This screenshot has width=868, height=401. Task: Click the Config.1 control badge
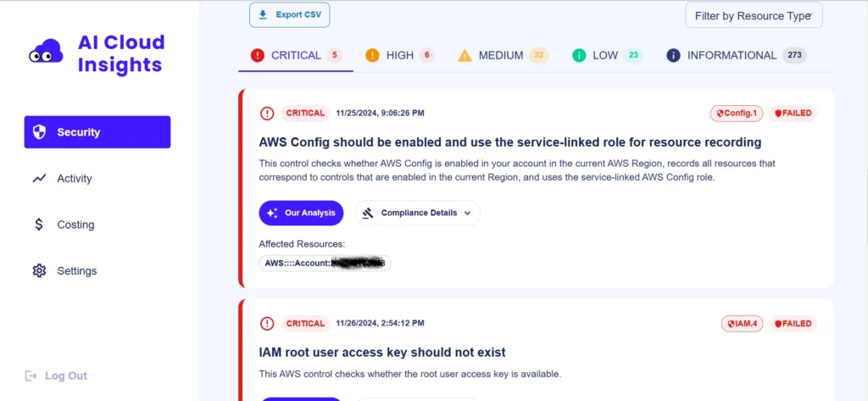pos(737,114)
